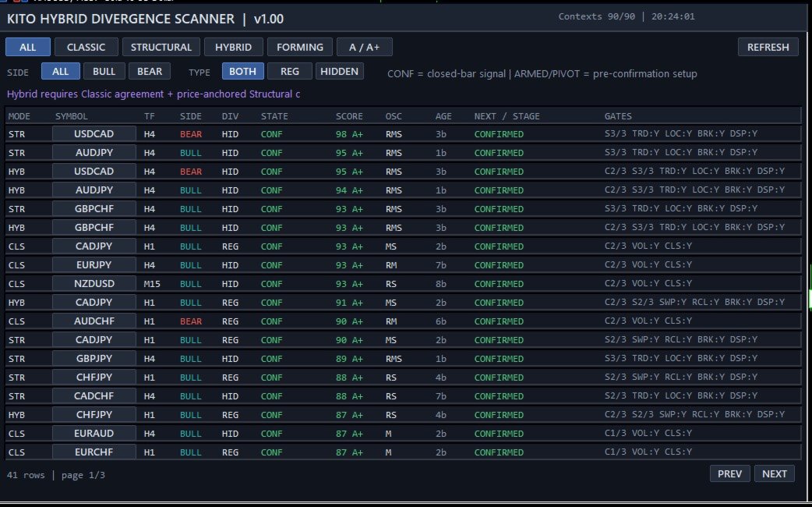The image size is (812, 507).
Task: Open CADJPY symbol in the CLS row
Action: [94, 246]
